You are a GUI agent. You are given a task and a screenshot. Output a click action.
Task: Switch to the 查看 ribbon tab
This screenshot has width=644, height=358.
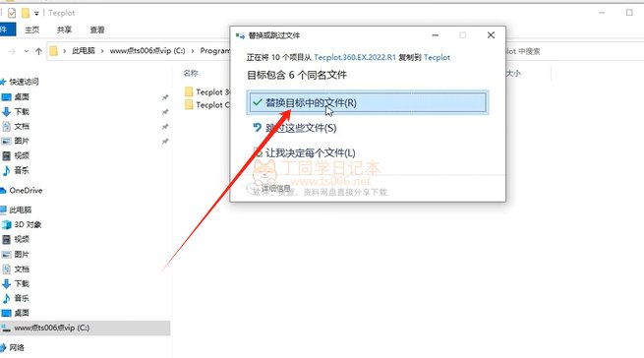[x=97, y=30]
